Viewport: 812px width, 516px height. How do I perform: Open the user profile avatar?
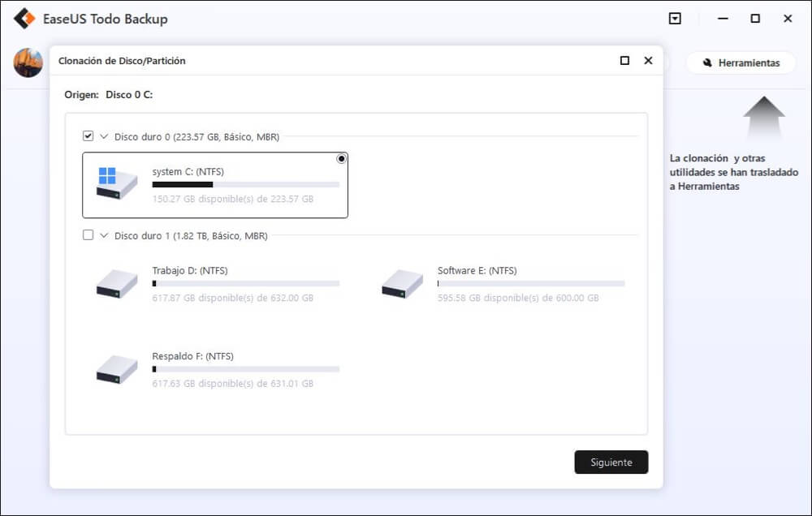coord(28,62)
